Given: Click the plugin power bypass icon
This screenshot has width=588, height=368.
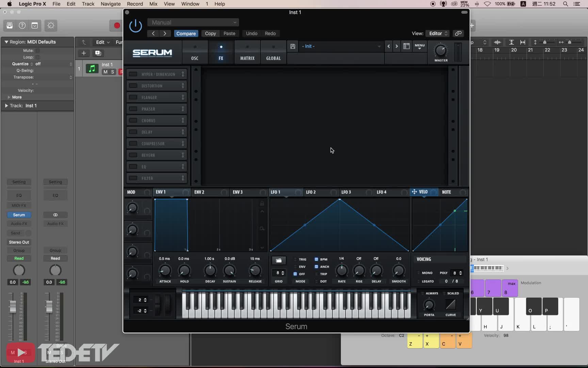Looking at the screenshot, I should coord(135,26).
